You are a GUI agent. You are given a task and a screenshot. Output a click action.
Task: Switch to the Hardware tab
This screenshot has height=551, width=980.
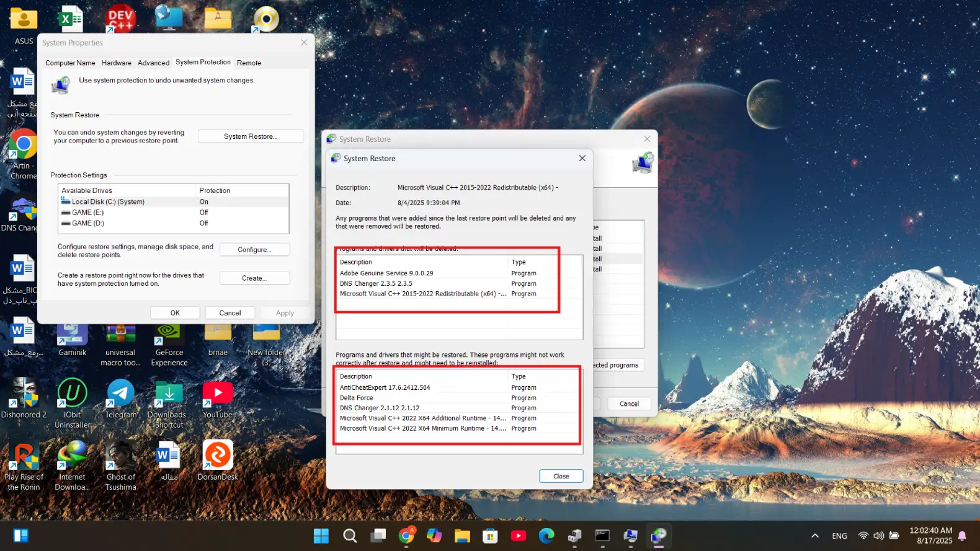click(x=117, y=63)
